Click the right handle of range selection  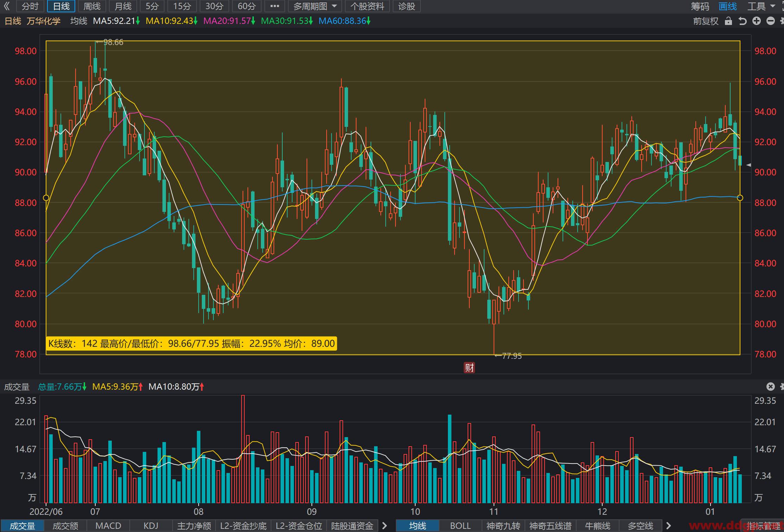(740, 198)
